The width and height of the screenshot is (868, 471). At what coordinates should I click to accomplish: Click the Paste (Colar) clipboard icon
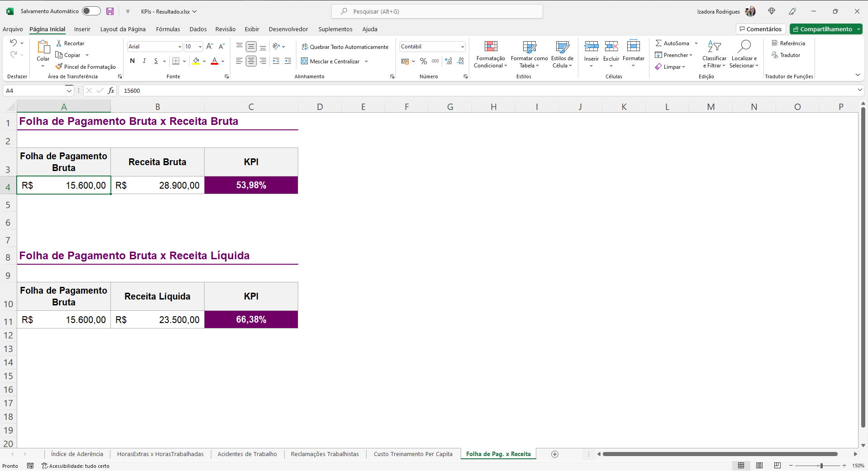tap(43, 47)
